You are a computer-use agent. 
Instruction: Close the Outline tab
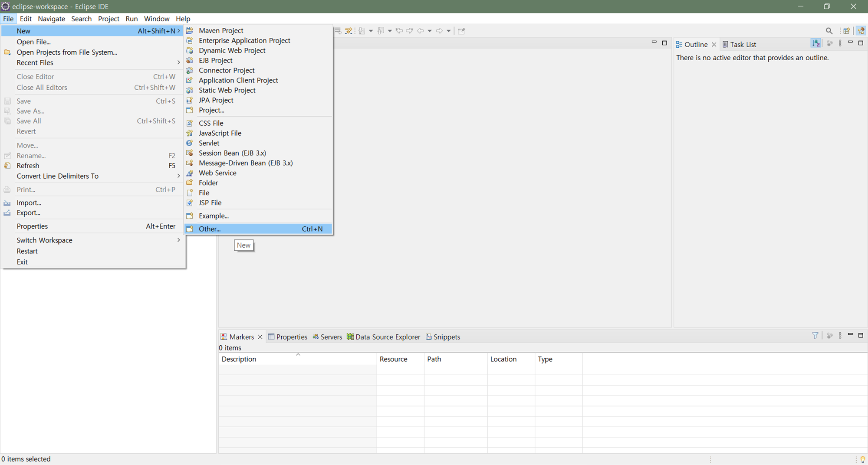coord(714,45)
